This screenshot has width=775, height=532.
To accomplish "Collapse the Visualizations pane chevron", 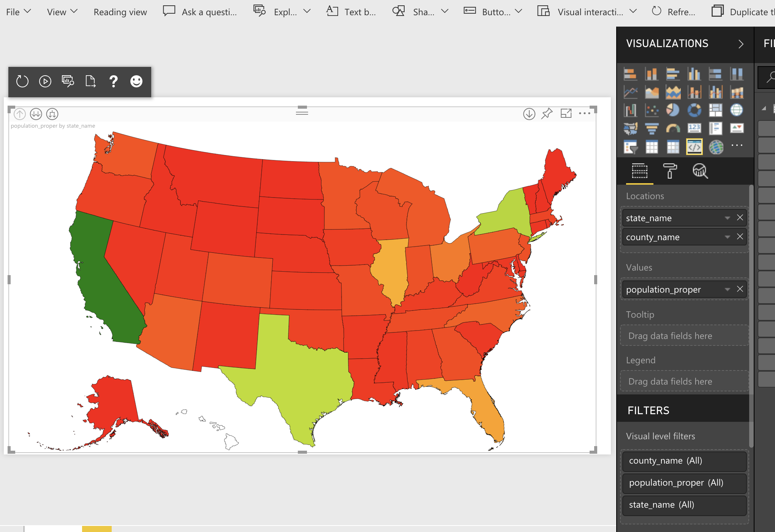I will (740, 44).
